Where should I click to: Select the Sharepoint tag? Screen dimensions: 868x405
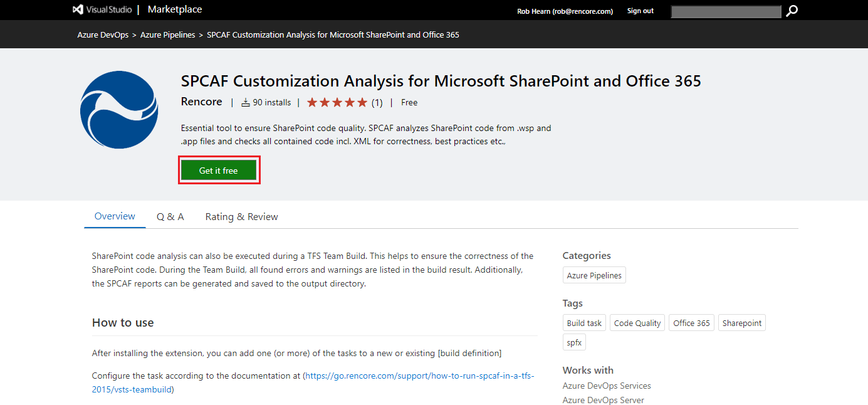(742, 323)
